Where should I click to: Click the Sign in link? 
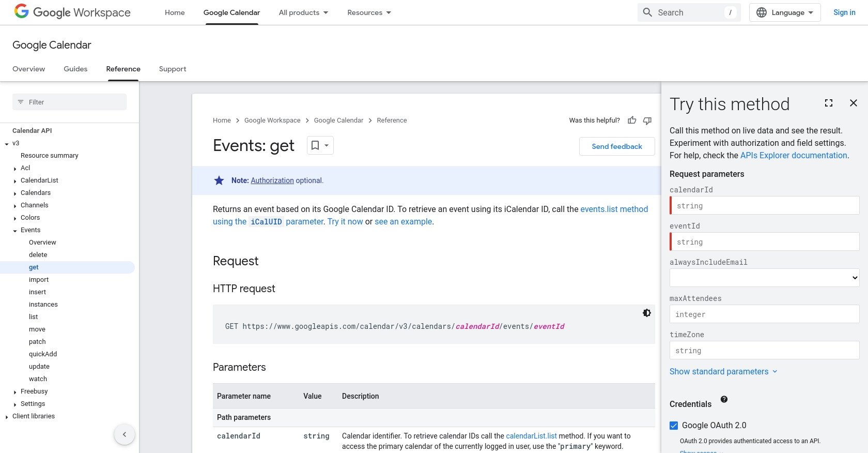(x=844, y=12)
